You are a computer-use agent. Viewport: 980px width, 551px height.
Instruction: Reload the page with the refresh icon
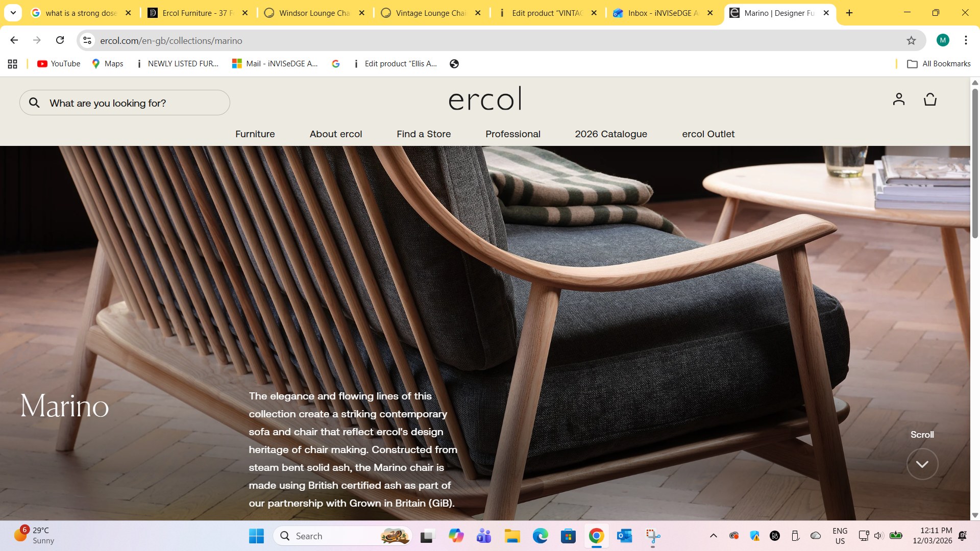[x=60, y=40]
